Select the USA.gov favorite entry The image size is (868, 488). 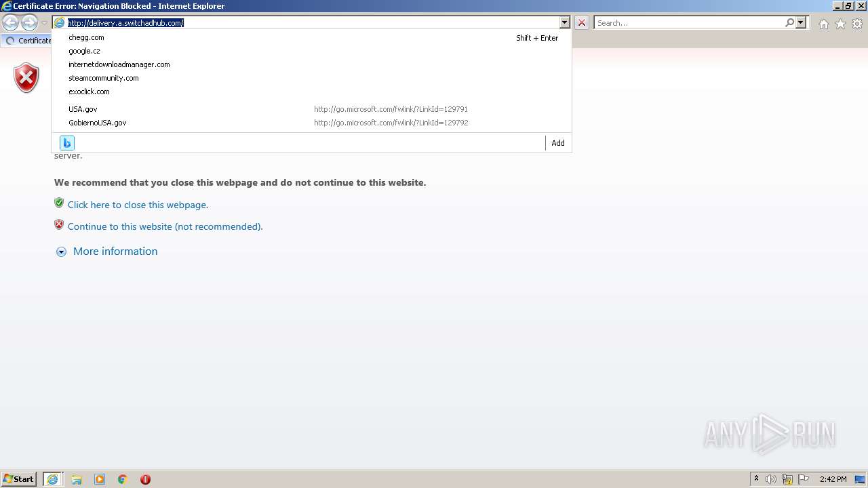(312, 109)
